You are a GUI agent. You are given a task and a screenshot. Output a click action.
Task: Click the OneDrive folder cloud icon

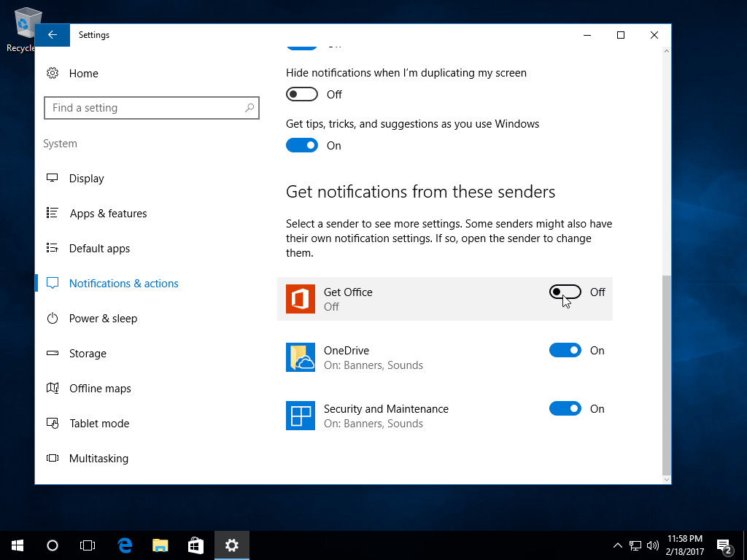(x=301, y=357)
